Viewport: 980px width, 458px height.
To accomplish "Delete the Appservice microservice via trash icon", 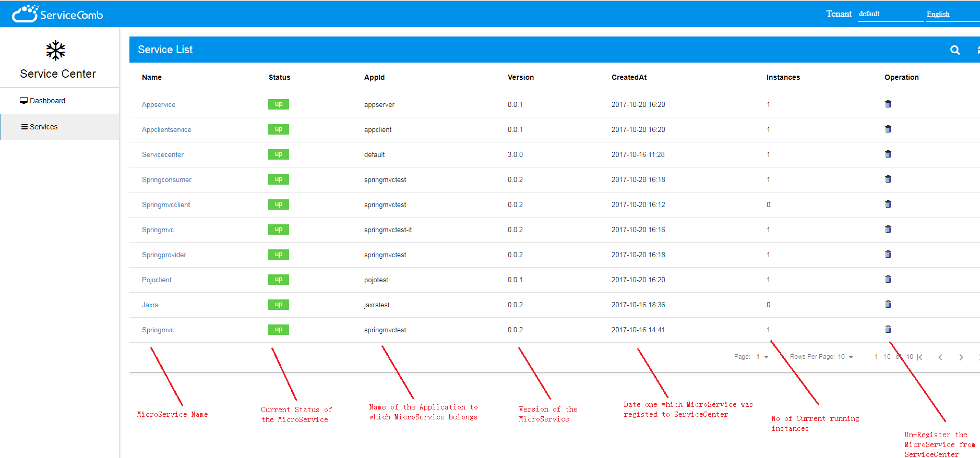I will point(888,104).
